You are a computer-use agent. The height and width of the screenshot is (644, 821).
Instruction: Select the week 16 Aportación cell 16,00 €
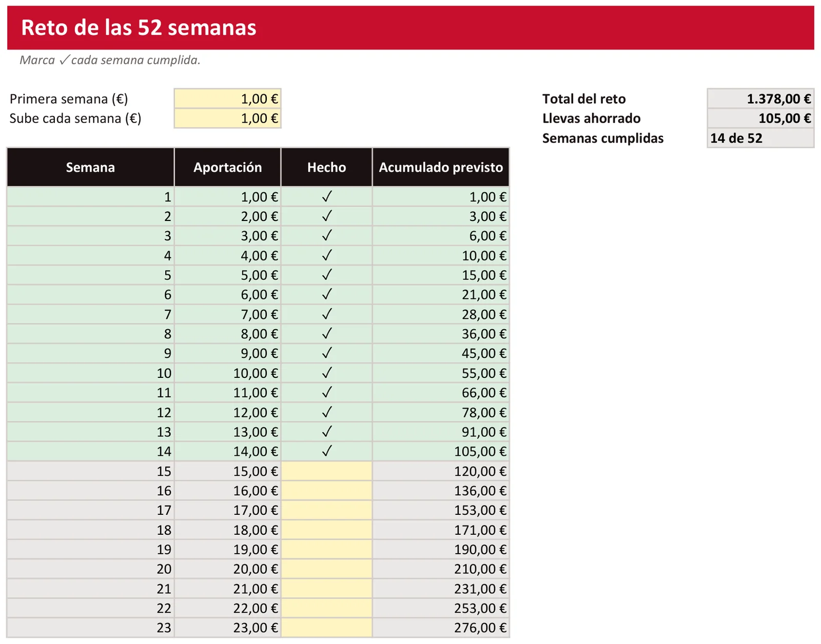coord(228,491)
